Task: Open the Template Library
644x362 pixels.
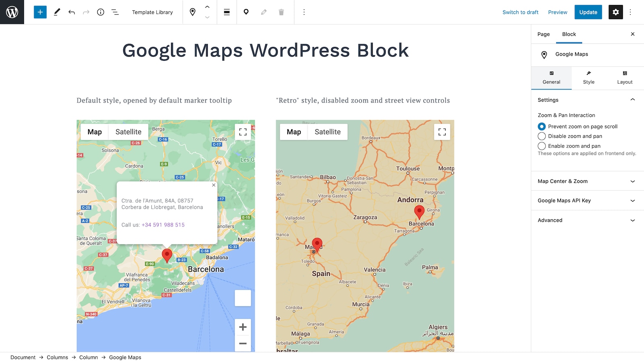Action: 153,12
